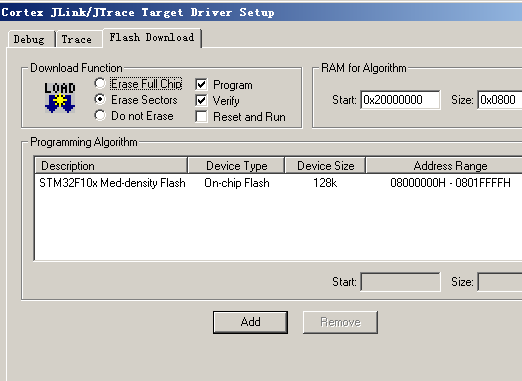
Task: Enable the Reset and Run checkbox
Action: tap(201, 117)
